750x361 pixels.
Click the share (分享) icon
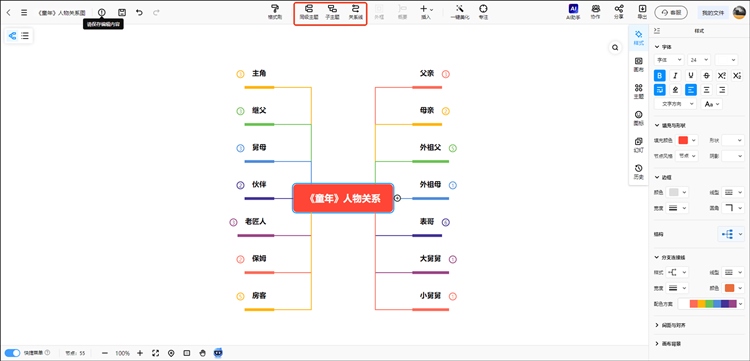619,12
